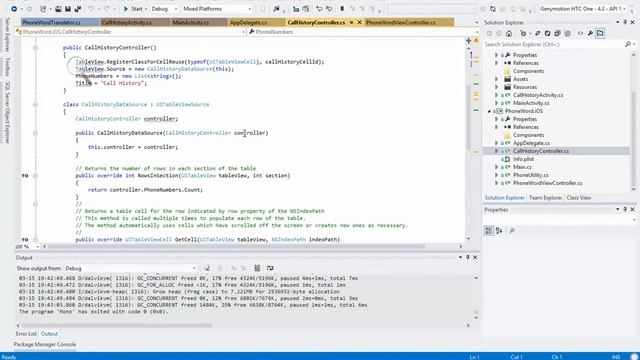Open the Toolbox side tab
Screen dimensions: 640x360
[7, 67]
